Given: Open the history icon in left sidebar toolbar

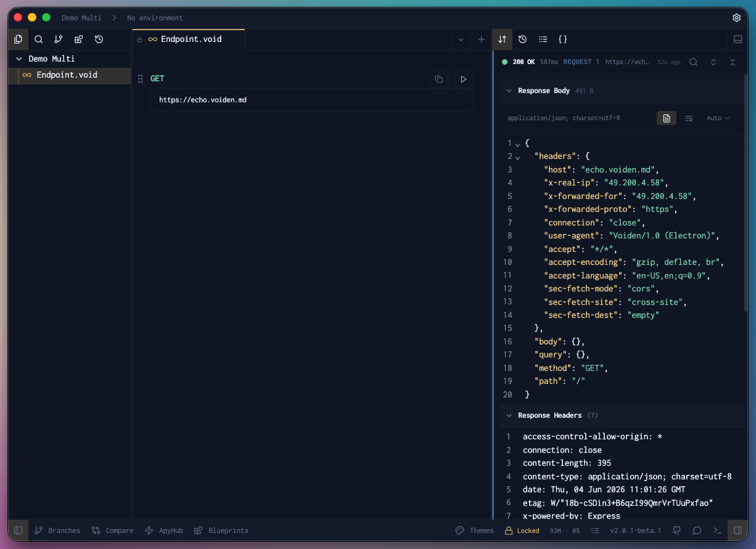Looking at the screenshot, I should click(x=99, y=39).
